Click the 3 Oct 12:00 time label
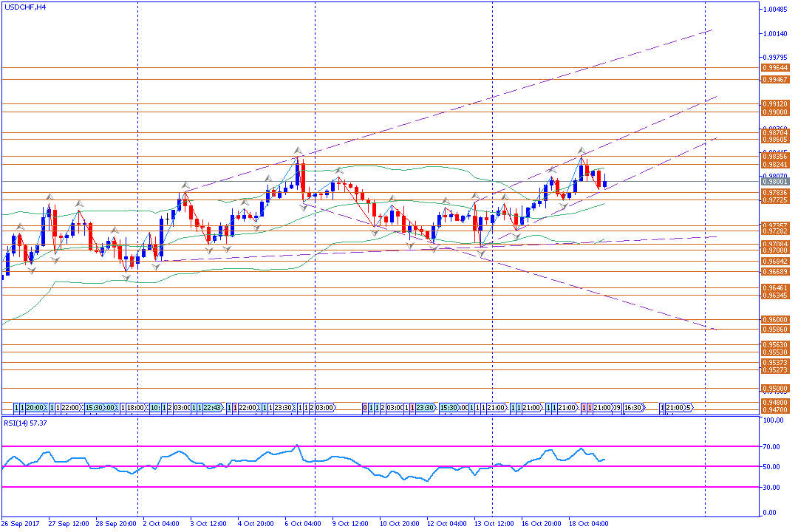Screen dimensions: 798x532 pyautogui.click(x=208, y=523)
